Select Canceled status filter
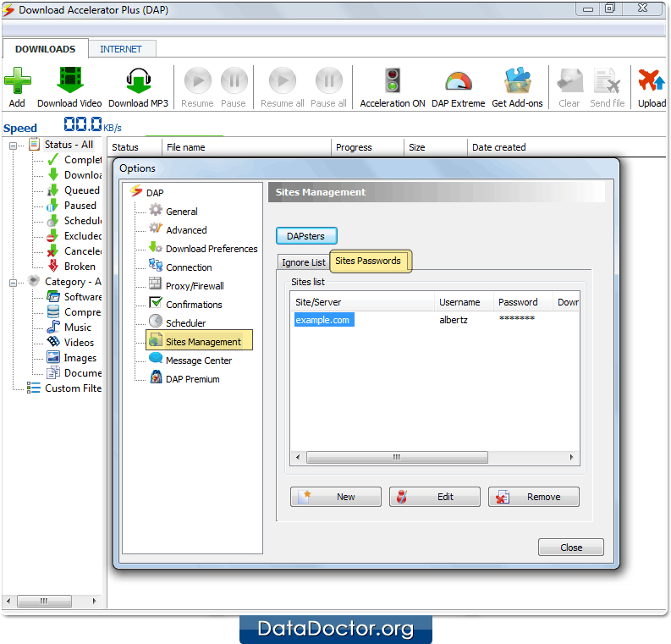The image size is (671, 644). point(75,251)
